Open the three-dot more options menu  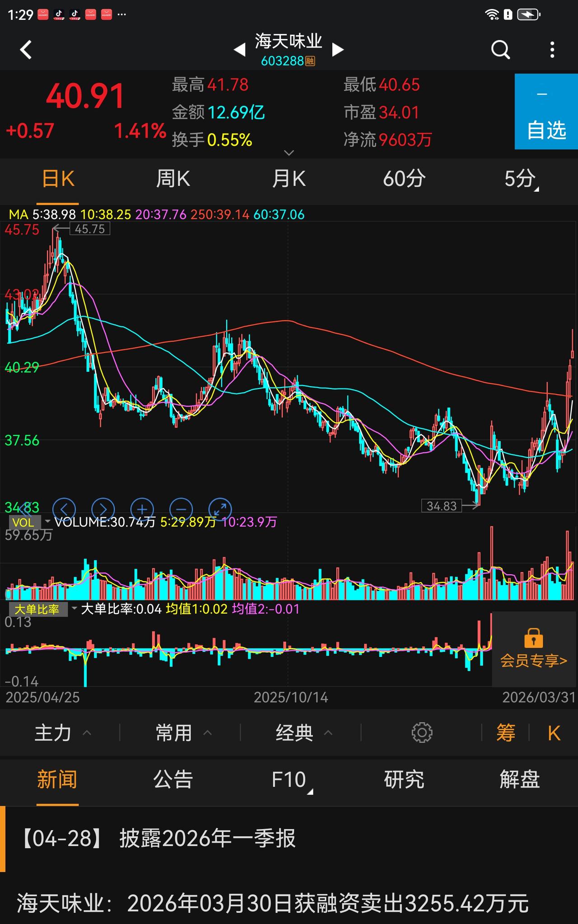point(552,50)
